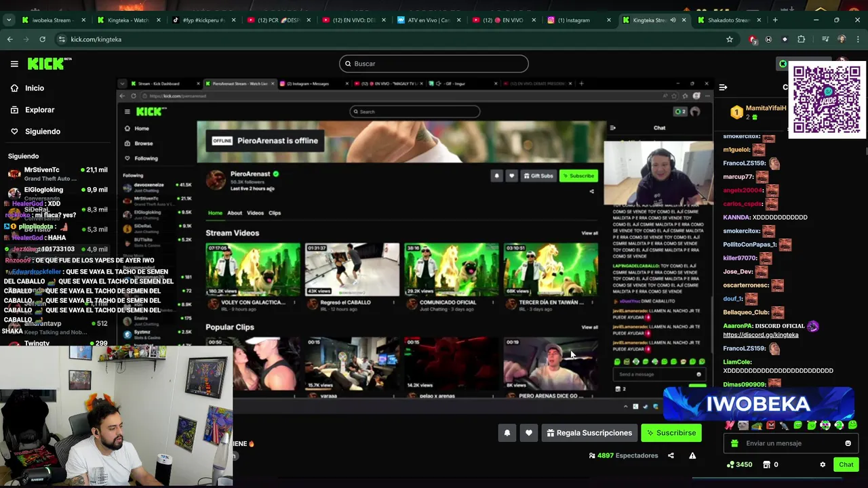Image resolution: width=868 pixels, height=488 pixels.
Task: Click the 4897 Espectadores viewer count
Action: tap(624, 455)
